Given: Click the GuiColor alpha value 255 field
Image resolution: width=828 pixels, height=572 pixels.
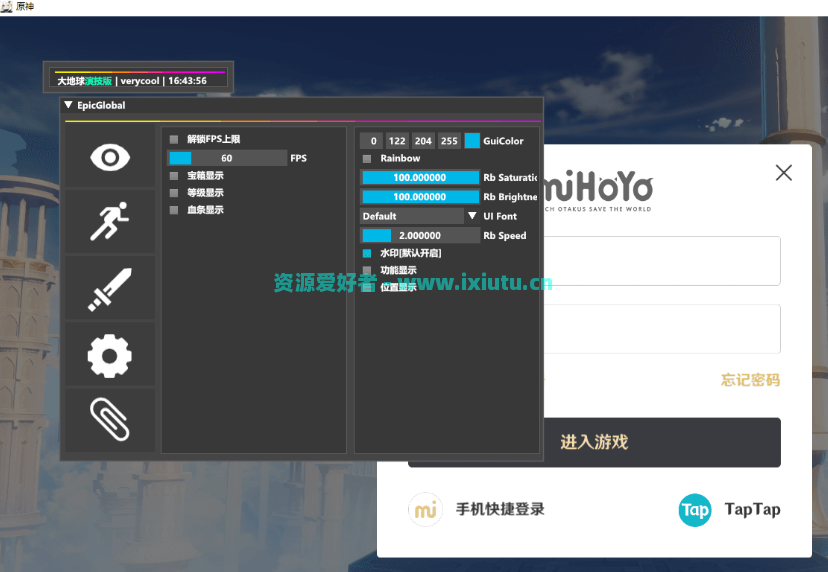Looking at the screenshot, I should pos(449,141).
